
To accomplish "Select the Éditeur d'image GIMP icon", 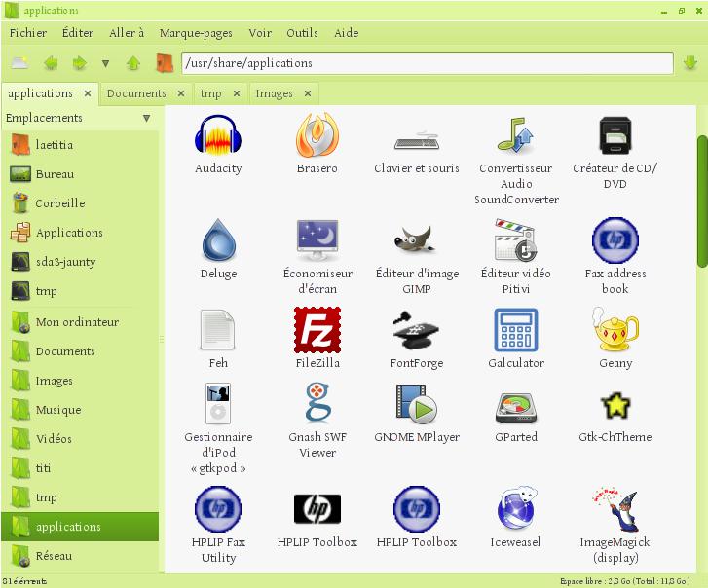I will click(416, 239).
